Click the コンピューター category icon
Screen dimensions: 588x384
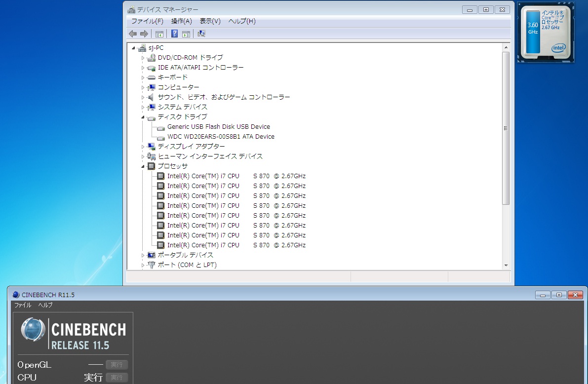152,87
